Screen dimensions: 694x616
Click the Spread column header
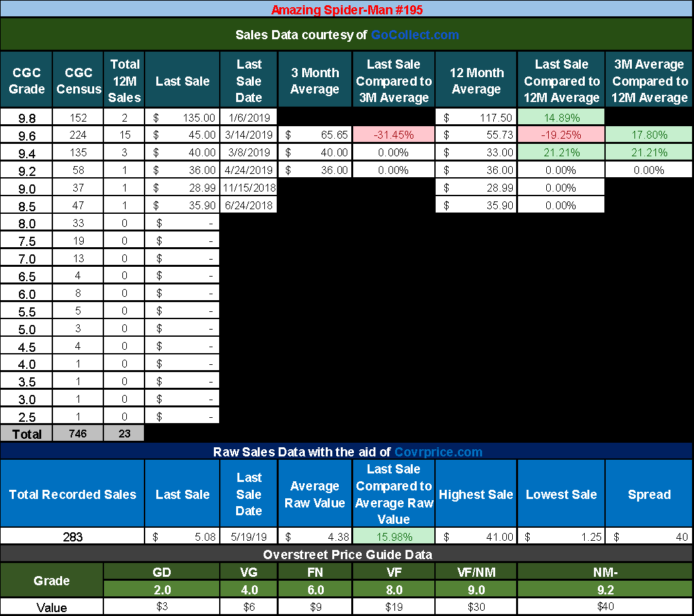click(649, 494)
